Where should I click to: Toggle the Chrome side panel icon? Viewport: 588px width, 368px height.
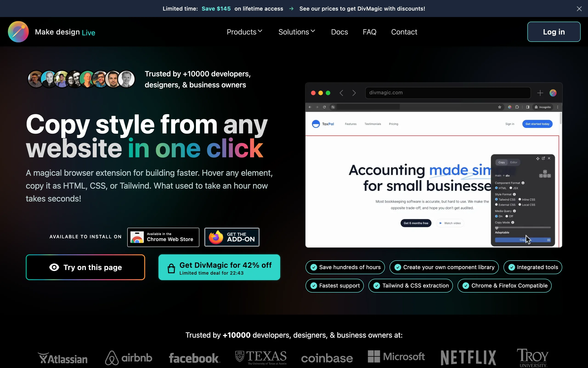(x=528, y=107)
